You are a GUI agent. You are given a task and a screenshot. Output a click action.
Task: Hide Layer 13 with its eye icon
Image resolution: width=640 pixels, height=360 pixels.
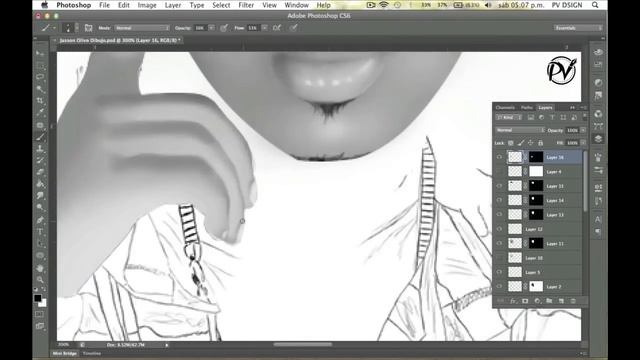click(499, 214)
